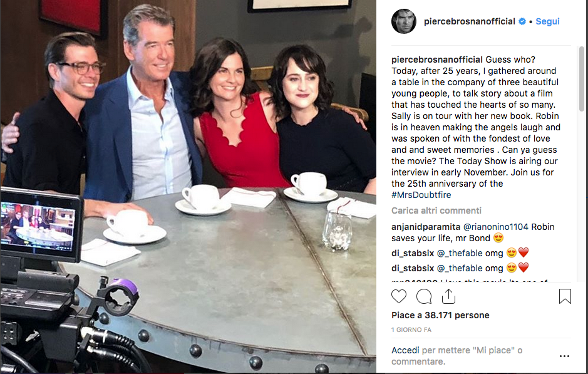This screenshot has height=374, width=588.
Task: Like the post with the heart icon
Action: (399, 296)
